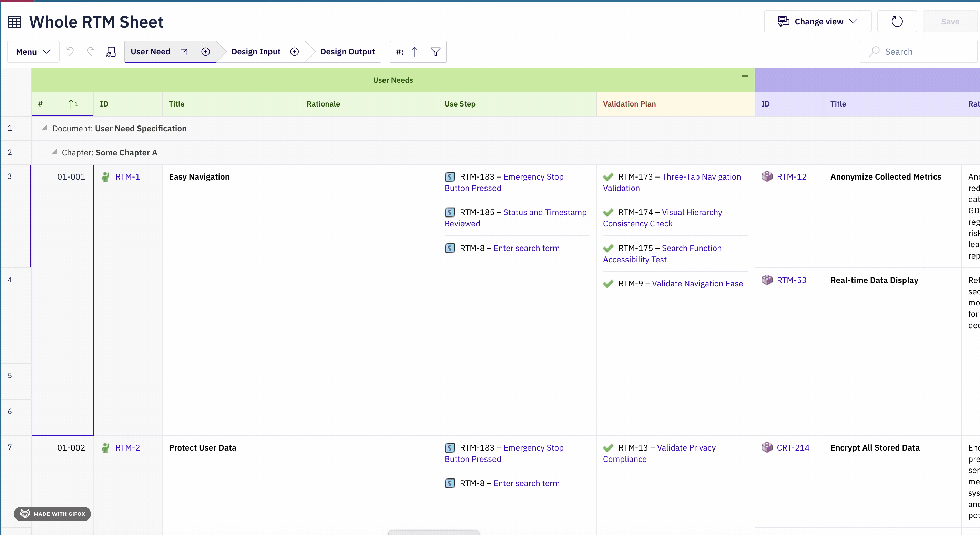Open Validate Navigation Ease link
The height and width of the screenshot is (535, 980).
point(697,283)
